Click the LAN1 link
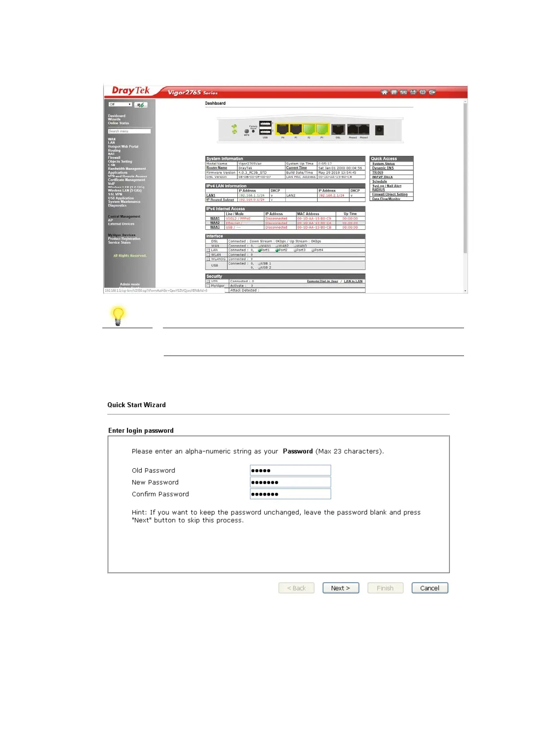This screenshot has width=534, height=756. [x=210, y=195]
